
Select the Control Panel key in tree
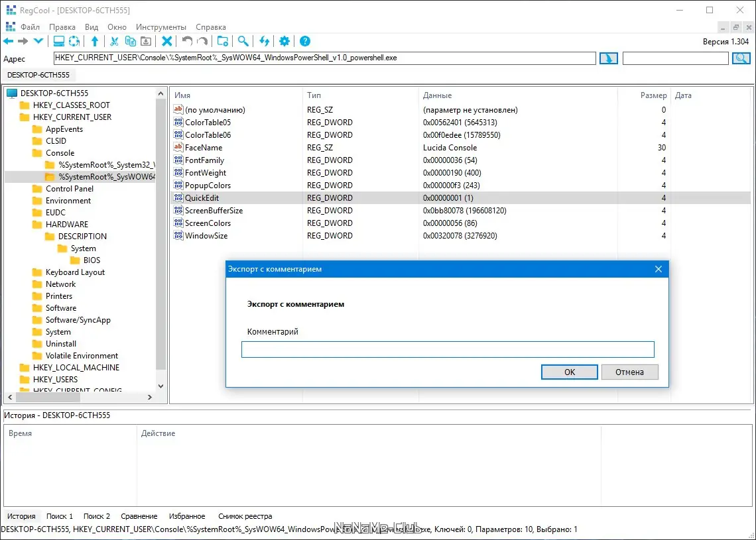(x=69, y=189)
